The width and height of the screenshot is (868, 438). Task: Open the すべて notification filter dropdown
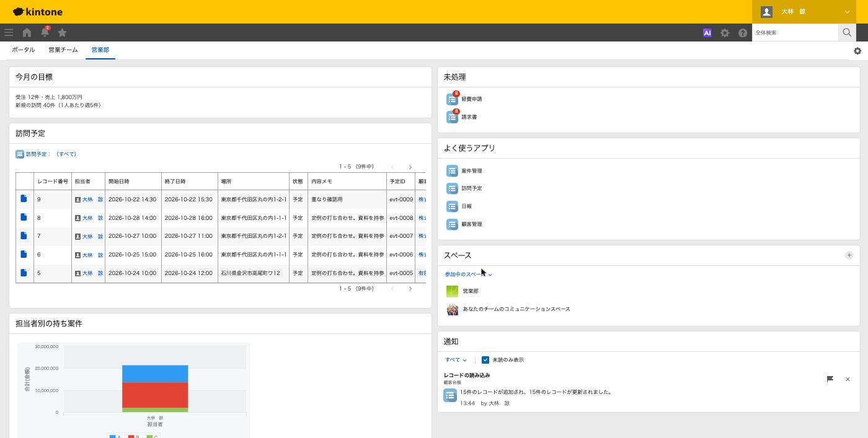456,360
